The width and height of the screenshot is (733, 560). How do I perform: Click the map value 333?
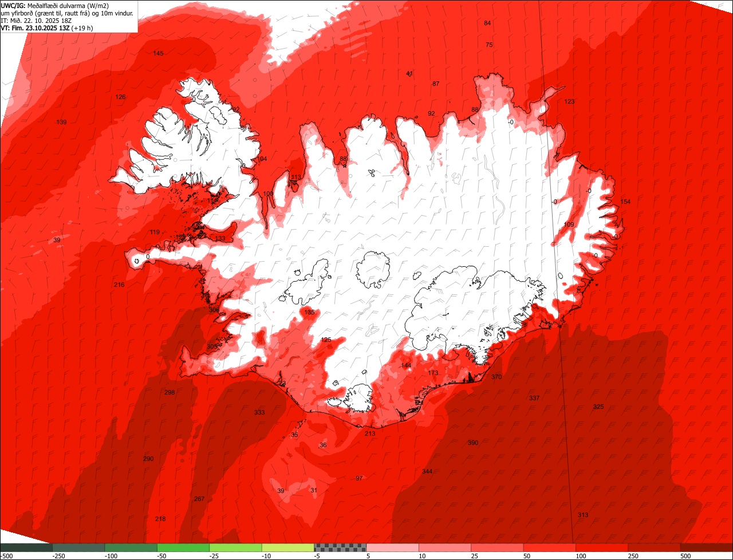coord(259,412)
